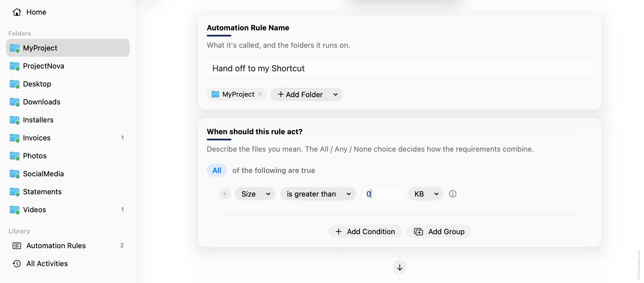Click the Add Group button
Image resolution: width=644 pixels, height=283 pixels.
pyautogui.click(x=439, y=232)
